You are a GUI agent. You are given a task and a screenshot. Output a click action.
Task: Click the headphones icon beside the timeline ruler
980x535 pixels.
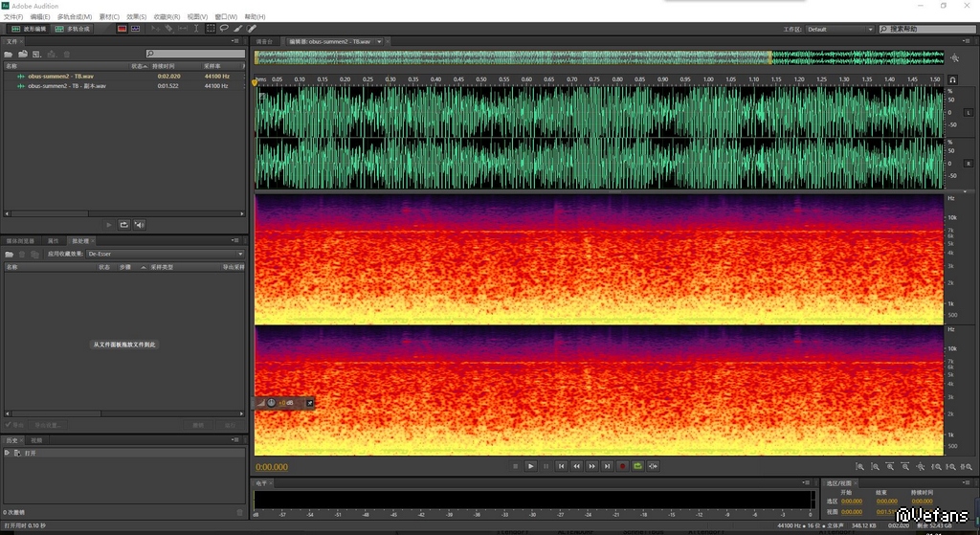[952, 79]
